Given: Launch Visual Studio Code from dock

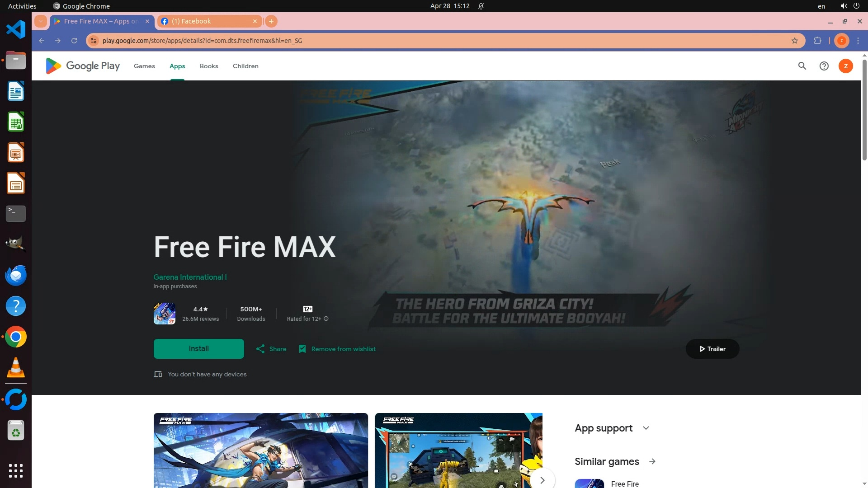Looking at the screenshot, I should tap(16, 29).
